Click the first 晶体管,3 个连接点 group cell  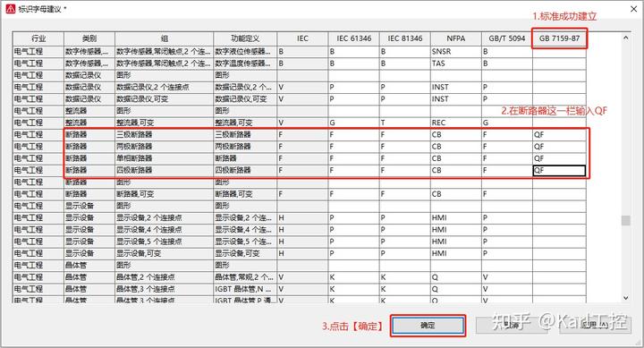(x=164, y=289)
